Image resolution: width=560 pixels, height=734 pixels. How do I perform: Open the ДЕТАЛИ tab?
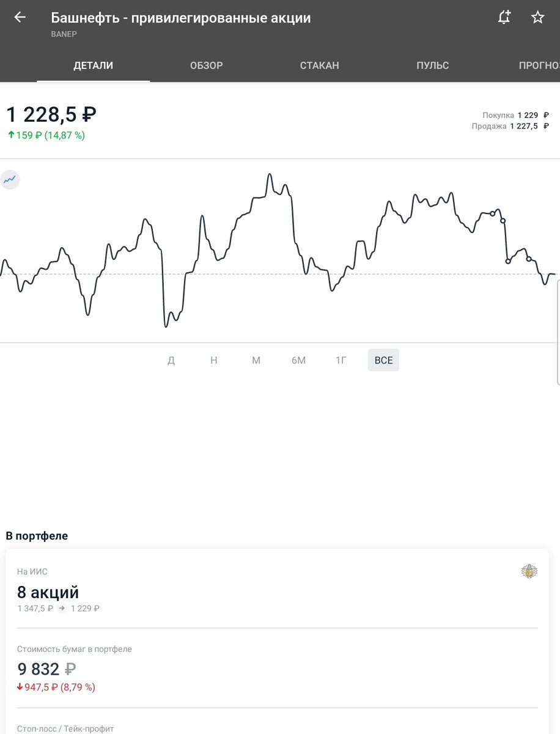[93, 65]
